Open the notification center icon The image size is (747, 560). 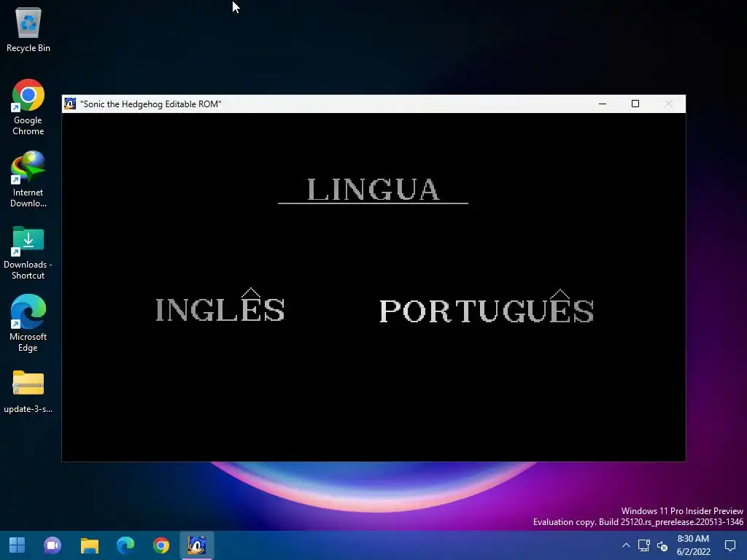(729, 545)
